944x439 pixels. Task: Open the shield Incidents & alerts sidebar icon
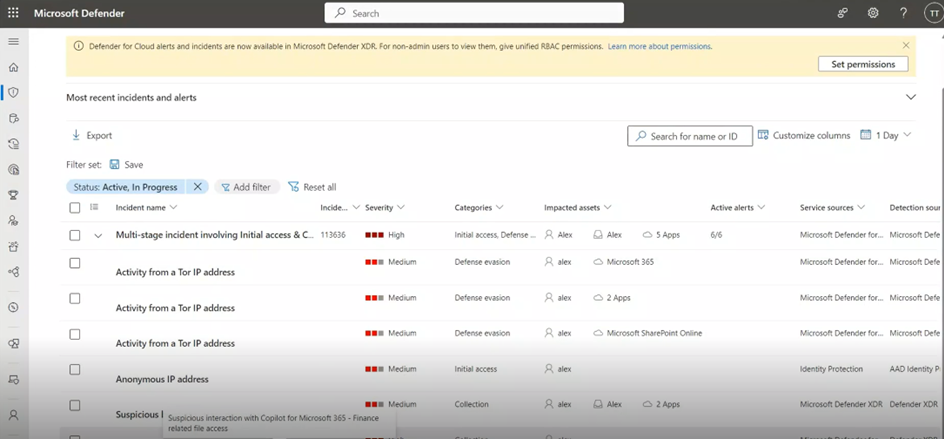[13, 92]
